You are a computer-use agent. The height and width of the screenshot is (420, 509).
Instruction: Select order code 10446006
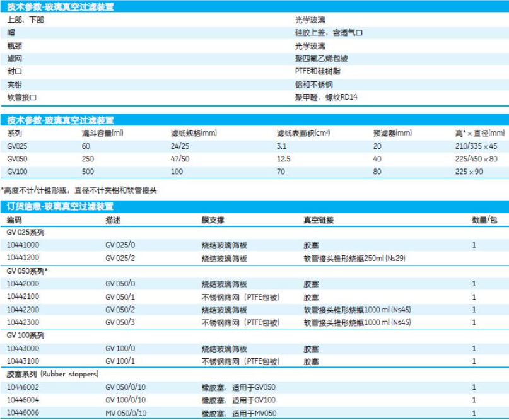click(23, 412)
